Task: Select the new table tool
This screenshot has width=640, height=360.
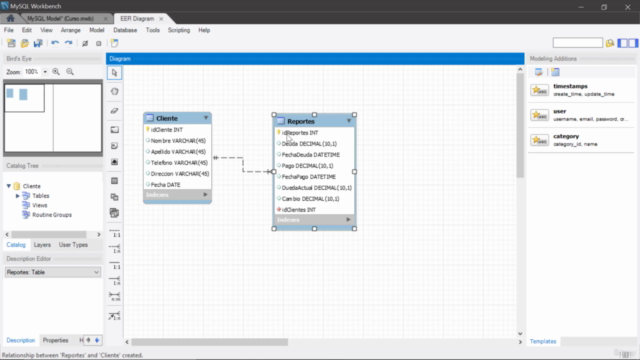Action: click(x=114, y=181)
